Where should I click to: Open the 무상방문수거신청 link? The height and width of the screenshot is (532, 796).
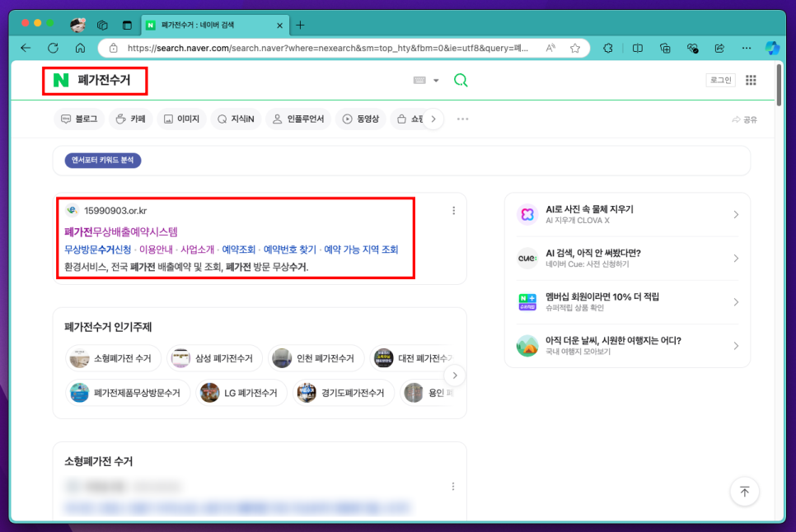click(97, 250)
